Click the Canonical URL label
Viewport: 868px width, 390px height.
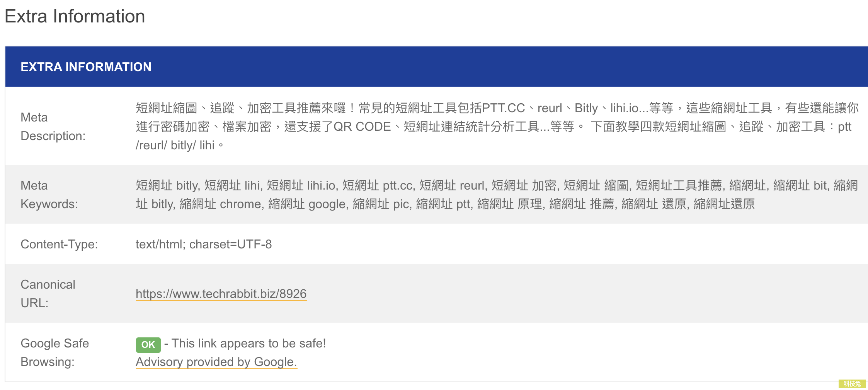[x=48, y=294]
